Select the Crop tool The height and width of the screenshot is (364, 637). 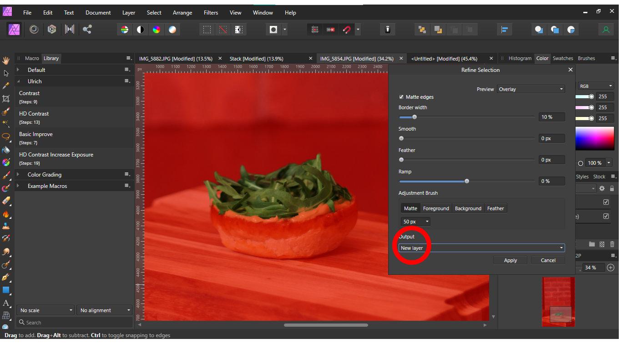(6, 99)
